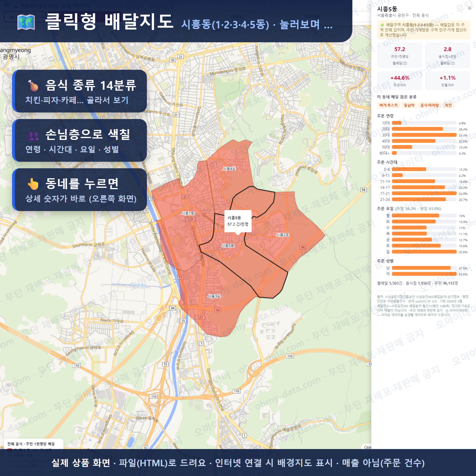Click the +1.1% 전월대비 card
This screenshot has height=476, width=476.
(x=447, y=81)
